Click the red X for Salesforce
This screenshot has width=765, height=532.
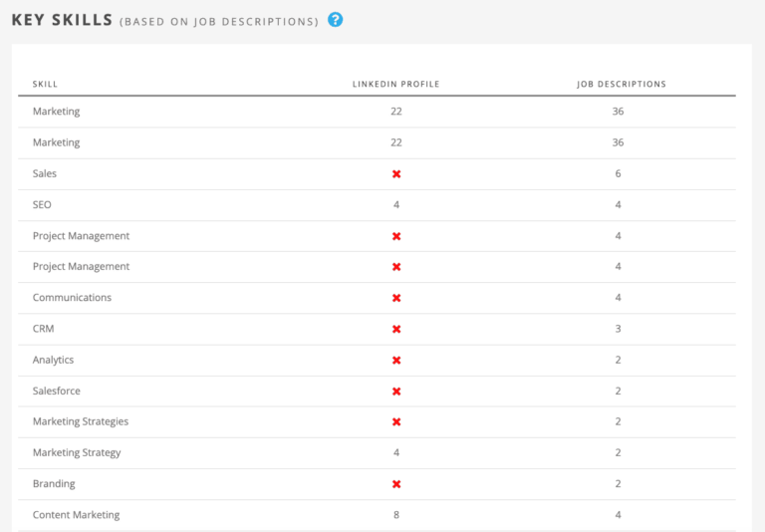click(x=396, y=391)
